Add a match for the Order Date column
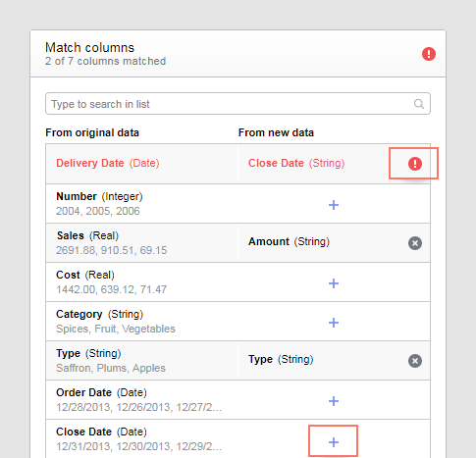The image size is (476, 458). coord(334,401)
